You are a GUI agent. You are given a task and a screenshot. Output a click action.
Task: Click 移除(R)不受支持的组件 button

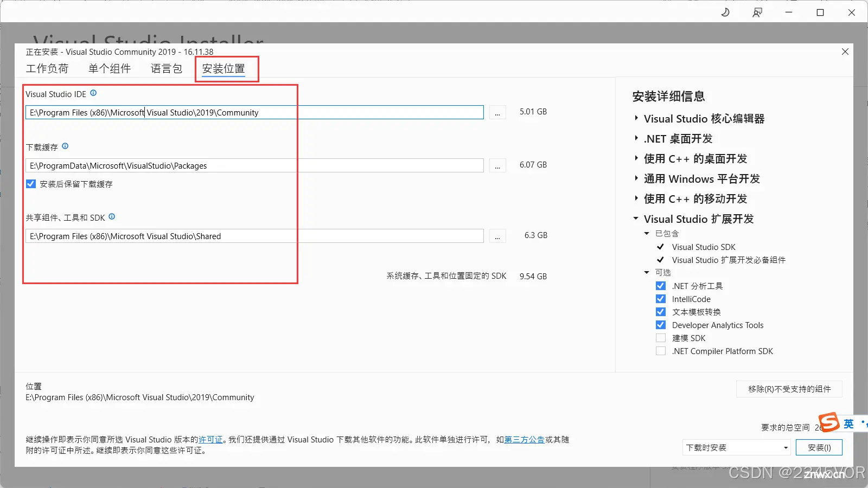(789, 389)
